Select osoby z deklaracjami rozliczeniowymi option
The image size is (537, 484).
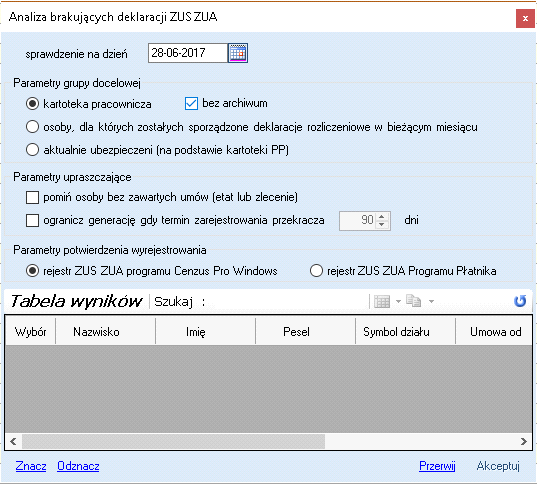[33, 127]
